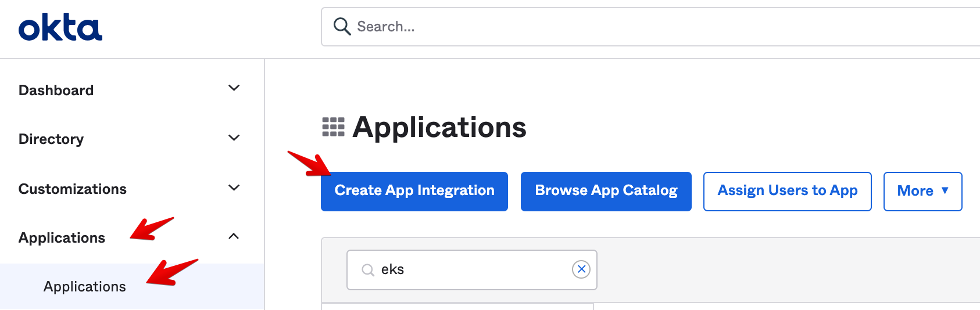Click the magnifier icon in top search bar
Viewport: 980px width, 310px height.
pos(342,27)
